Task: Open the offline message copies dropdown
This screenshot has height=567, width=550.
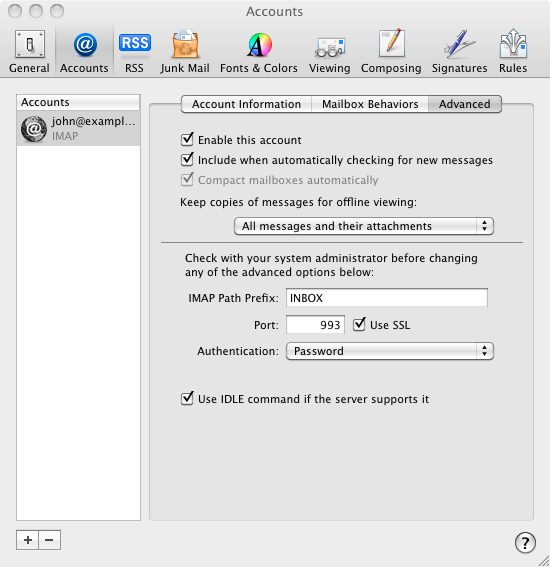Action: (364, 226)
